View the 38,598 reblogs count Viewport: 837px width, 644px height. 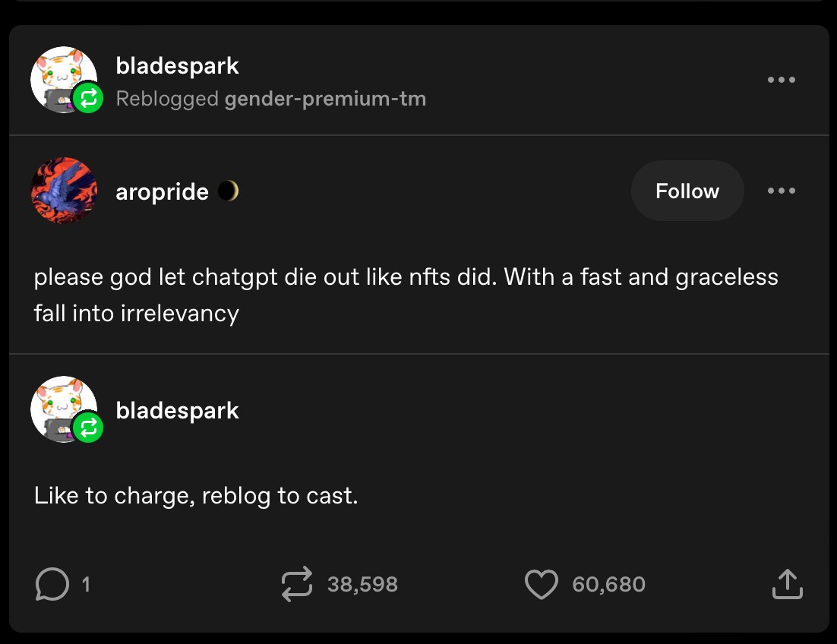click(x=362, y=584)
